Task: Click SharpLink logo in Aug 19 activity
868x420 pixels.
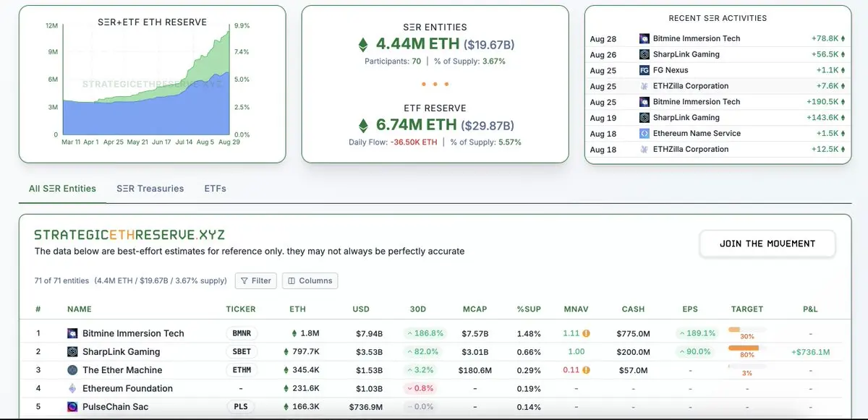Action: [x=644, y=117]
